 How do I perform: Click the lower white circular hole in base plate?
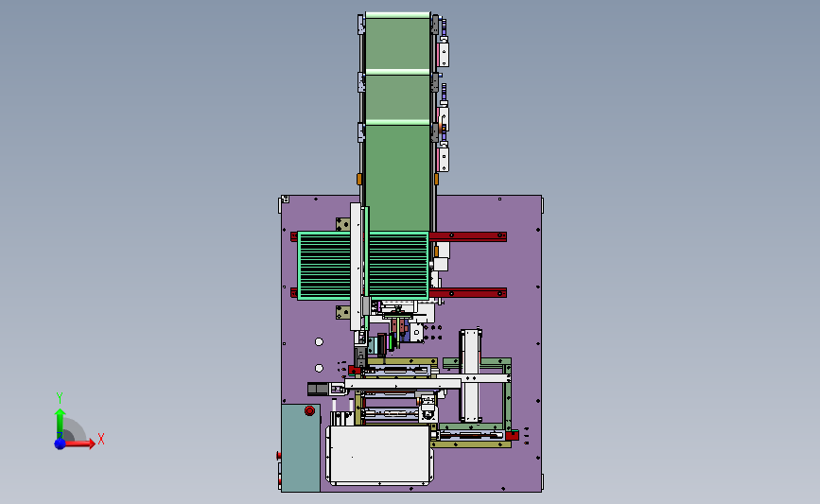(319, 368)
